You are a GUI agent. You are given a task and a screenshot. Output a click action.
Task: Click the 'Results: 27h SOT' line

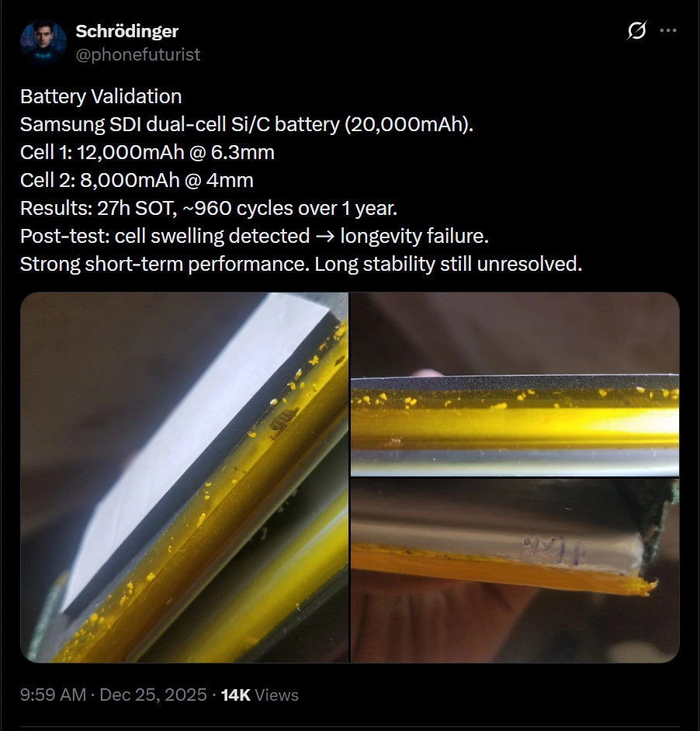coord(209,209)
